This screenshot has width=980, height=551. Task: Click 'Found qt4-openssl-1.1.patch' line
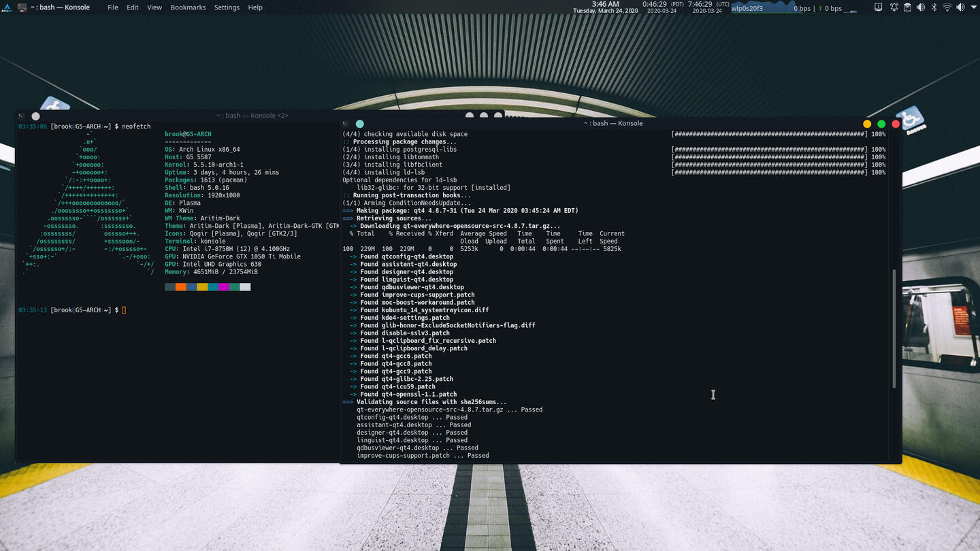pos(403,395)
